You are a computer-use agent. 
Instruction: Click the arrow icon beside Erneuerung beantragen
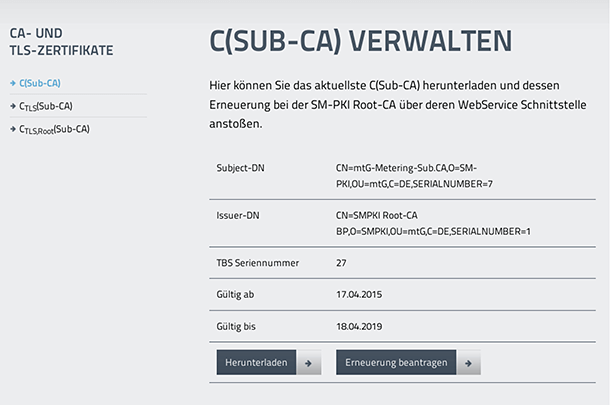tap(468, 363)
